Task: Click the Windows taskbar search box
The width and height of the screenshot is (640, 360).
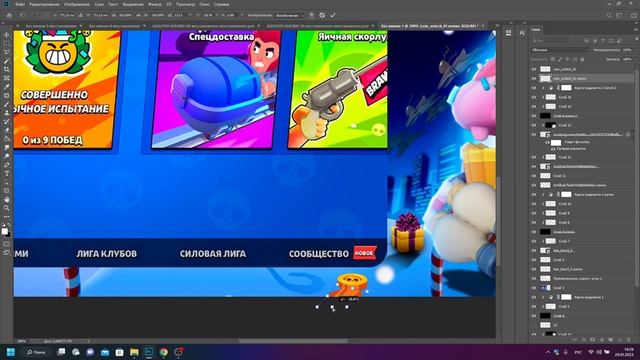Action: tap(36, 352)
